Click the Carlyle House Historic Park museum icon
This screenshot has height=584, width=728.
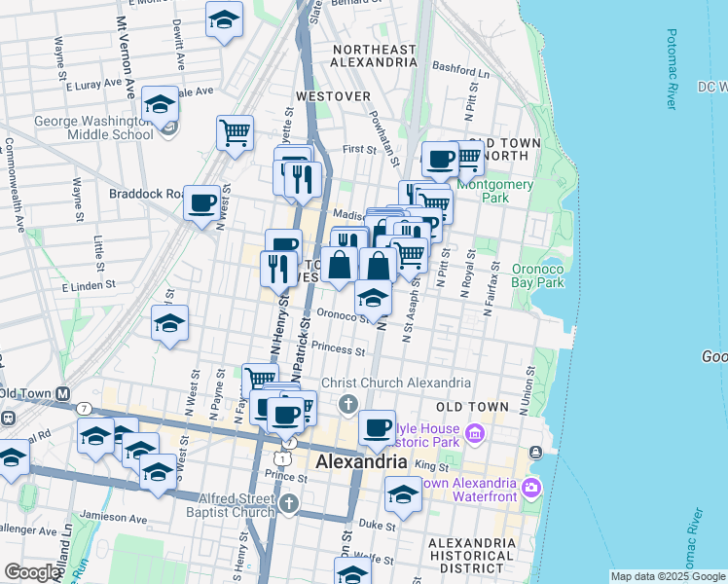[475, 434]
